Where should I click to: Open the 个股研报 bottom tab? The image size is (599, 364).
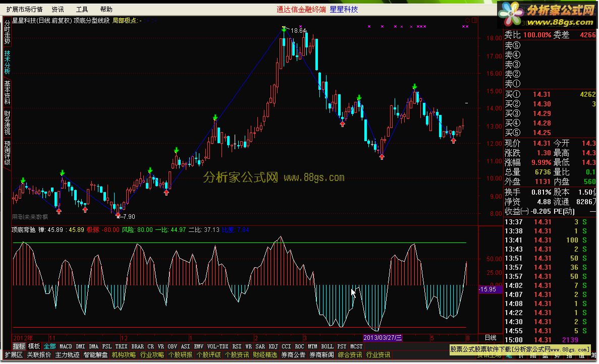coord(180,355)
